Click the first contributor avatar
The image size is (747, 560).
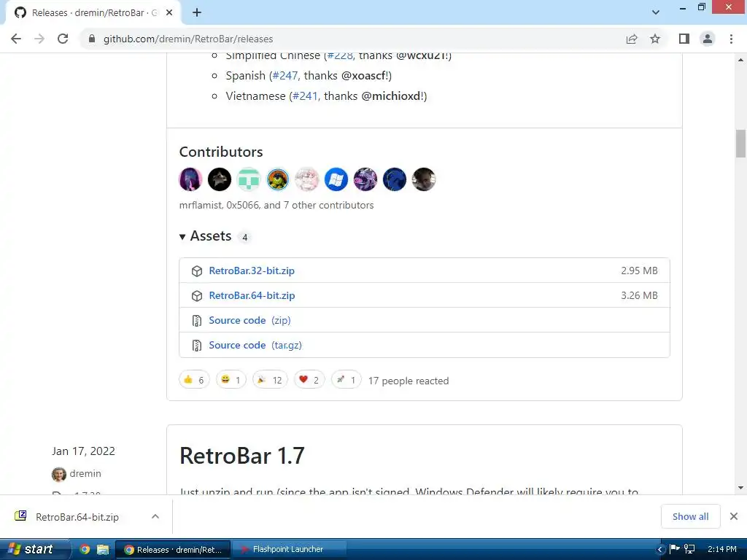coord(190,179)
